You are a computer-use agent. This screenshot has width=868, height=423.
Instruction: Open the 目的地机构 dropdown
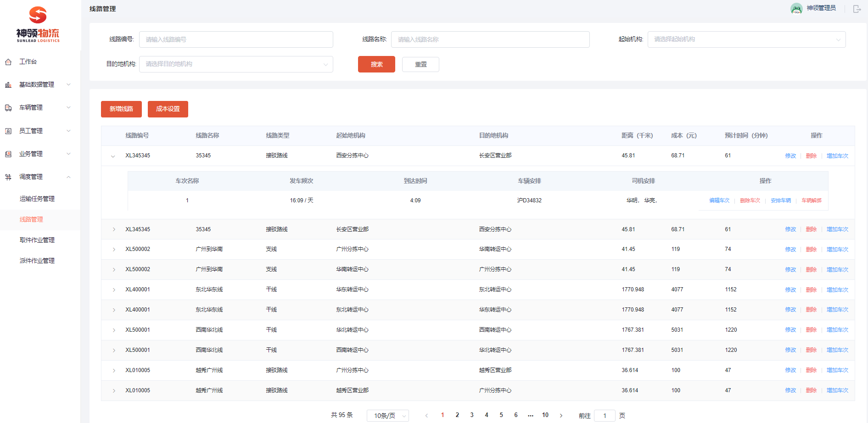[236, 64]
